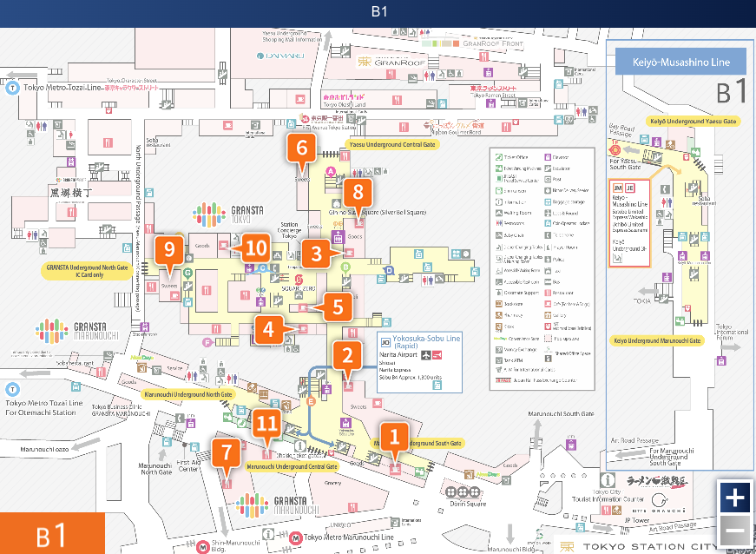Click the Keiyo-Musashino Line inset title

(x=680, y=62)
